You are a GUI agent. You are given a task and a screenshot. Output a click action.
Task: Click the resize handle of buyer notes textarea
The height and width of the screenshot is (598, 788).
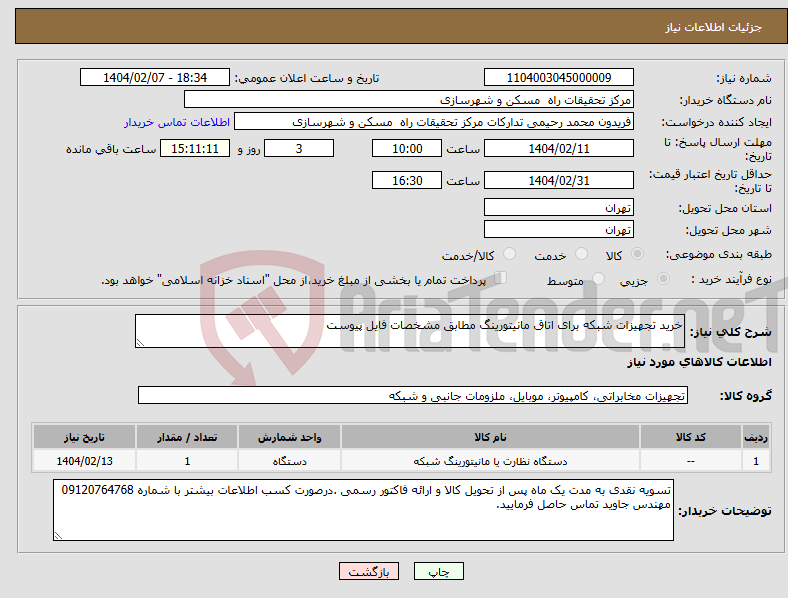pos(58,536)
